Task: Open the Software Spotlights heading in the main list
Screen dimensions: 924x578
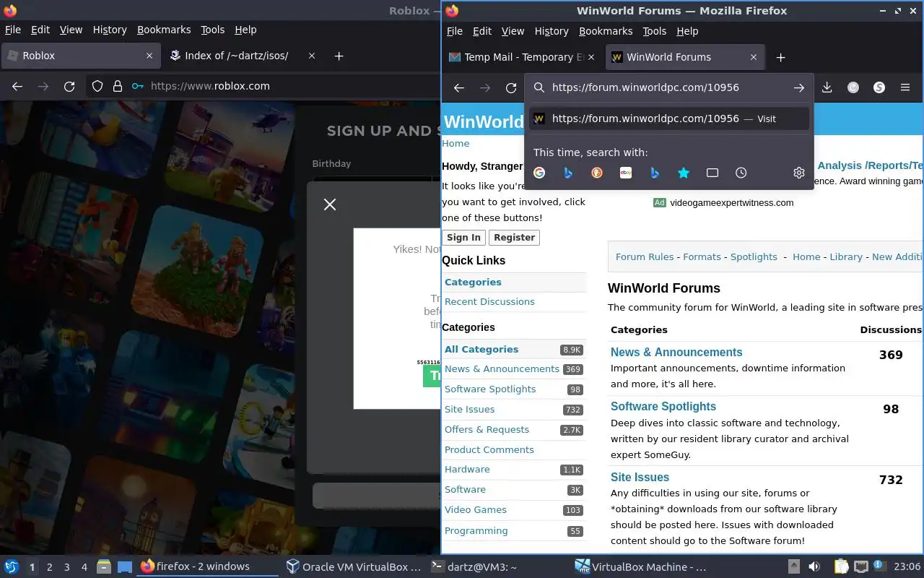Action: point(663,407)
